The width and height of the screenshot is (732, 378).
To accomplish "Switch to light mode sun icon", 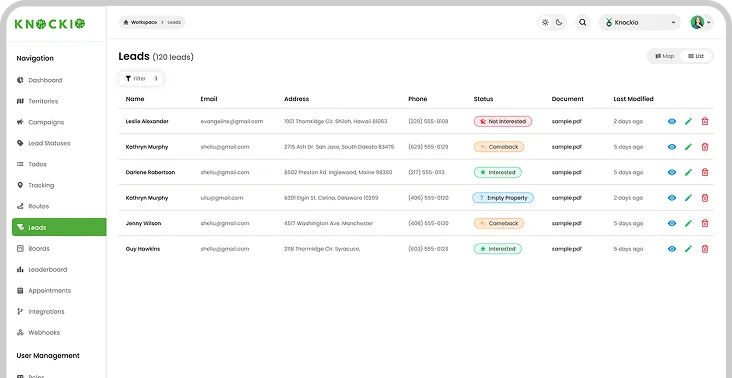I will [x=545, y=22].
